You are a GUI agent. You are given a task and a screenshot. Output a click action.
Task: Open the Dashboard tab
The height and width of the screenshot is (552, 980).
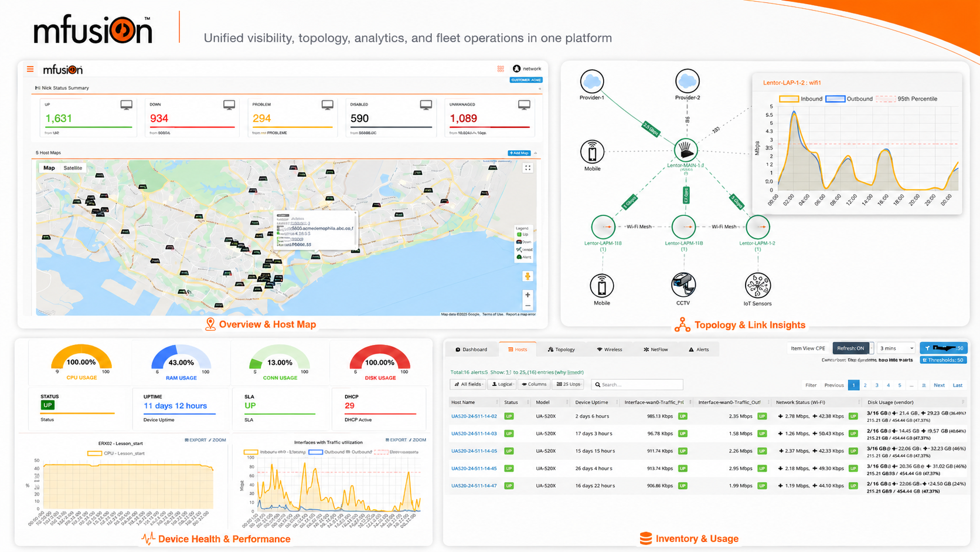pyautogui.click(x=472, y=350)
